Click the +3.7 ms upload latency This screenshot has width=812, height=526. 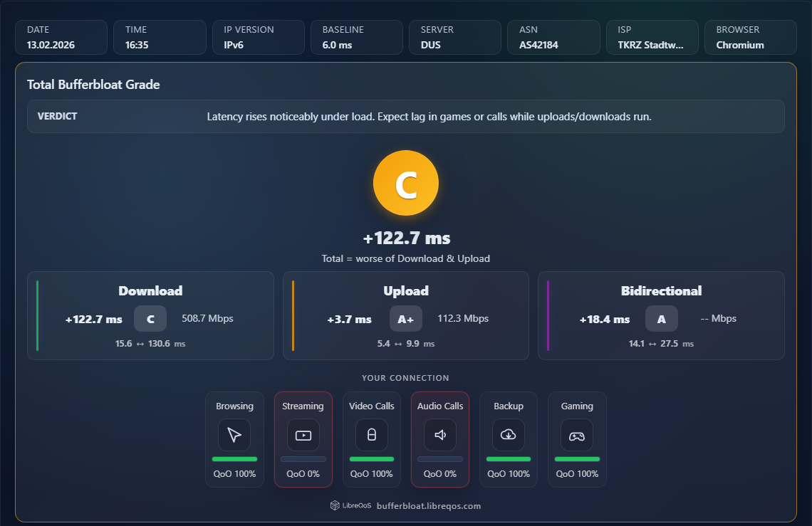(349, 320)
